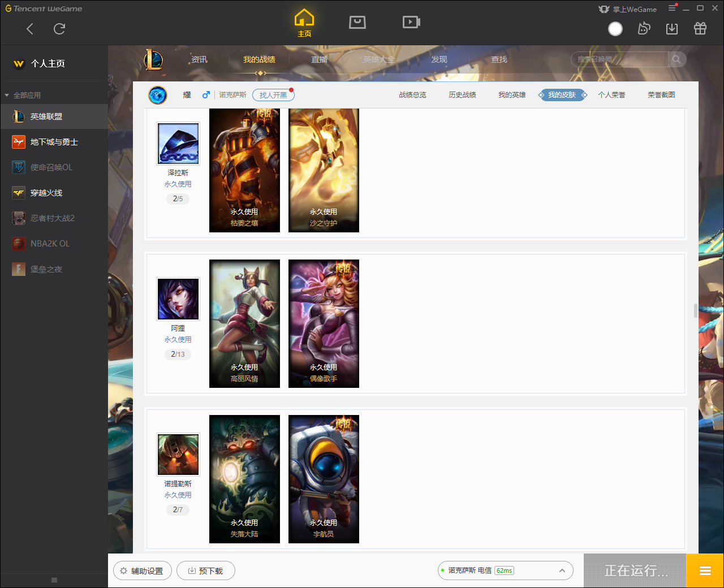Click the 正在运行 status button
724x588 pixels.
point(635,570)
